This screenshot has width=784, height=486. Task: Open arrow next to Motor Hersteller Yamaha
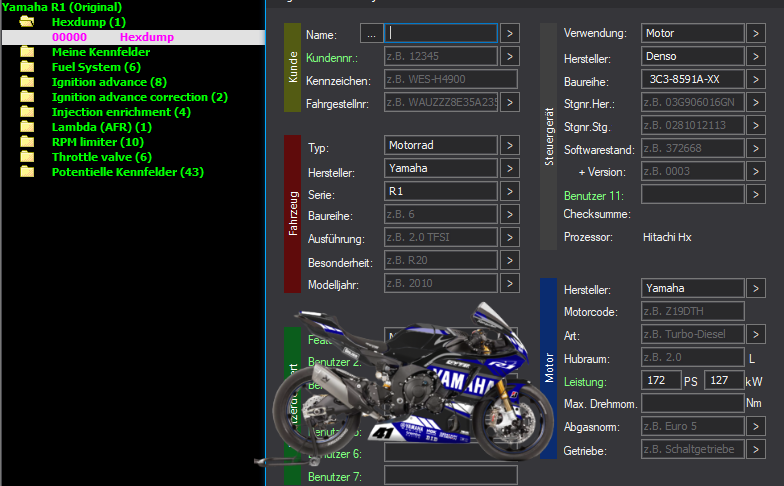pyautogui.click(x=756, y=288)
